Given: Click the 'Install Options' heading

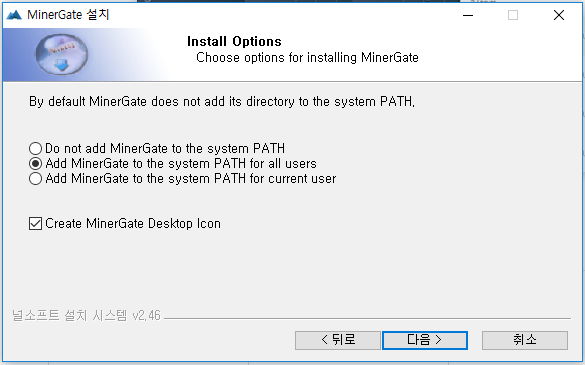Looking at the screenshot, I should pyautogui.click(x=234, y=41).
